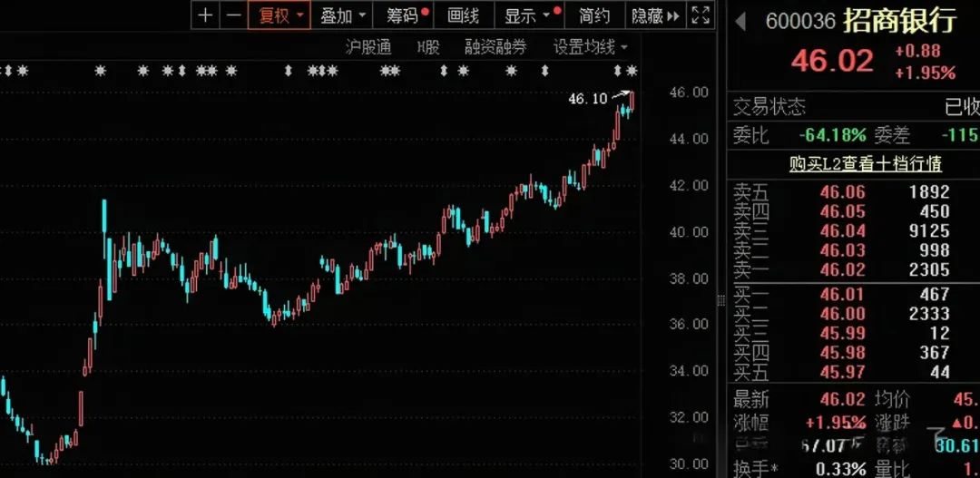Click the minus zoom-out chart button

[x=234, y=15]
